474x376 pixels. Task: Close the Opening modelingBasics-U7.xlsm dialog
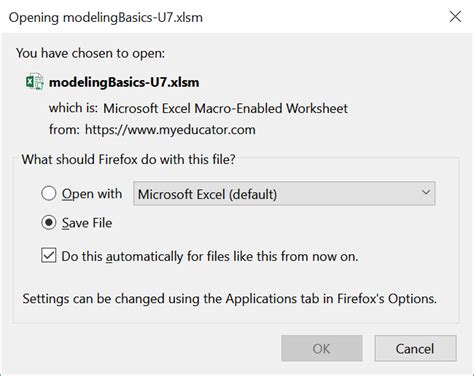tap(455, 16)
